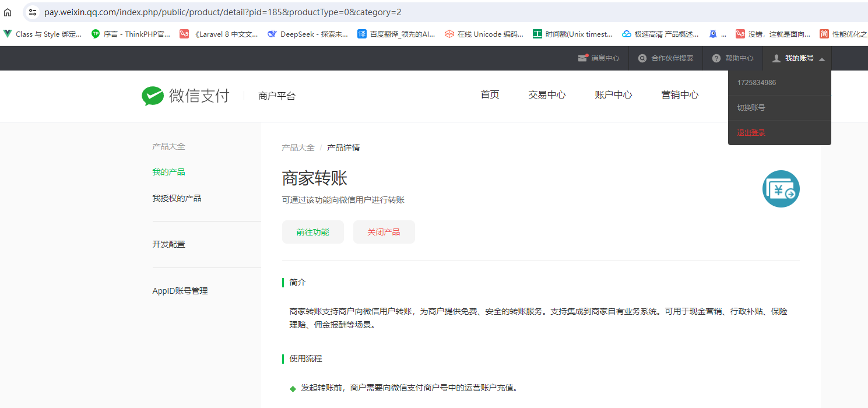Open 账户中心 nav tab
Screen dimensions: 868x408
point(613,95)
